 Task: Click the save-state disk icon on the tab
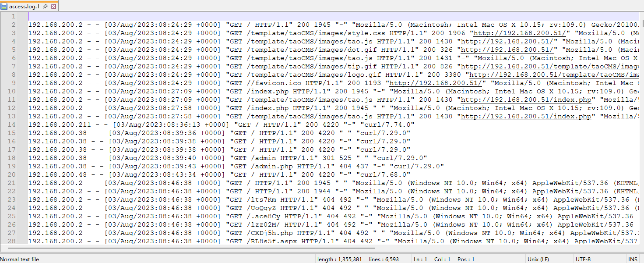coord(4,7)
